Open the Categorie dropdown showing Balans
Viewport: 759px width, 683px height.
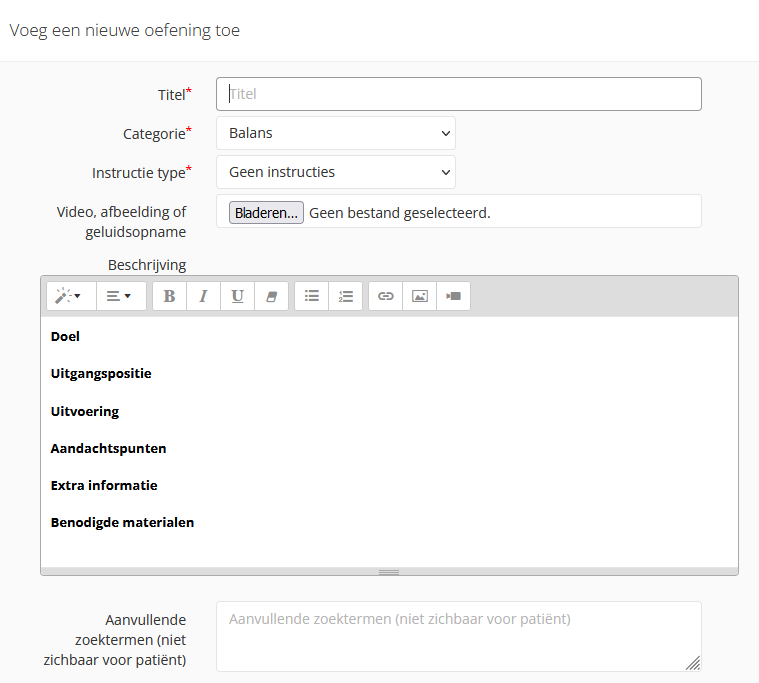335,133
